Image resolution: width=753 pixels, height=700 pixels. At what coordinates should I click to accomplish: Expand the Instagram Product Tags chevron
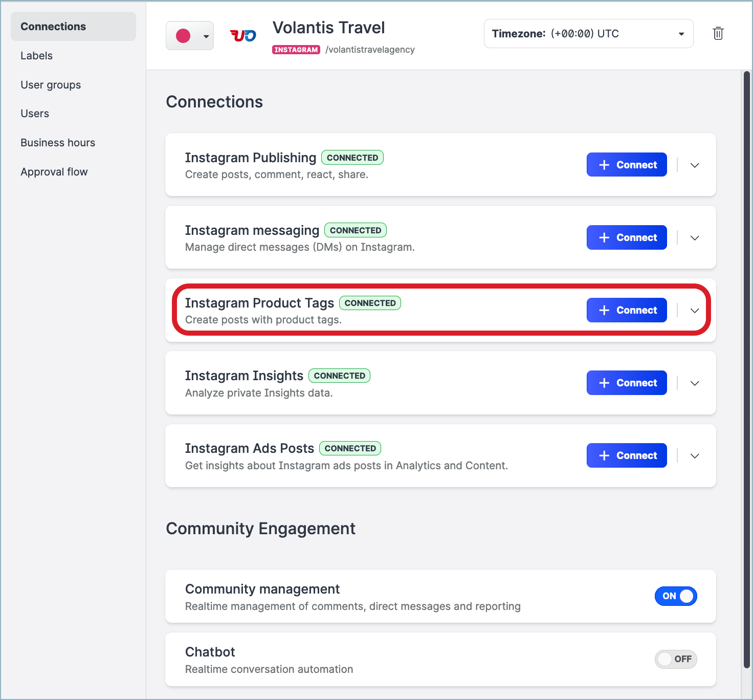coord(695,311)
